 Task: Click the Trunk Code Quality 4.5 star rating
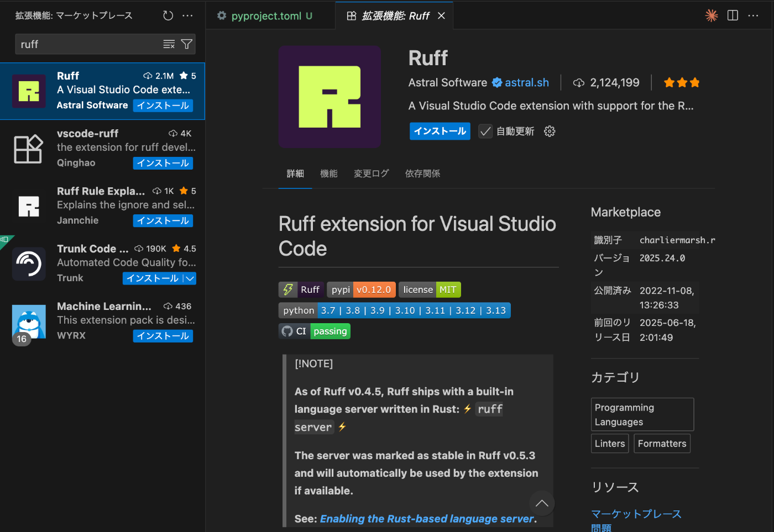click(x=184, y=249)
